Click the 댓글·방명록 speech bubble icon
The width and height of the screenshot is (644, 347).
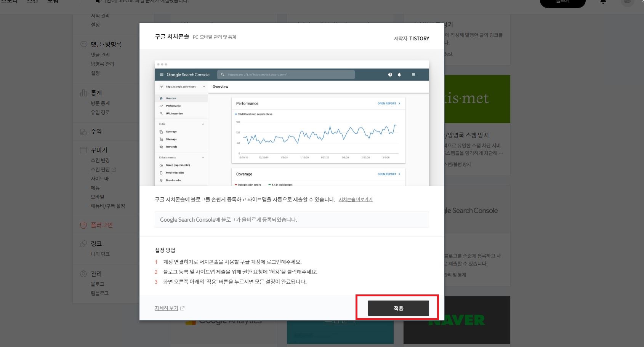pos(83,44)
